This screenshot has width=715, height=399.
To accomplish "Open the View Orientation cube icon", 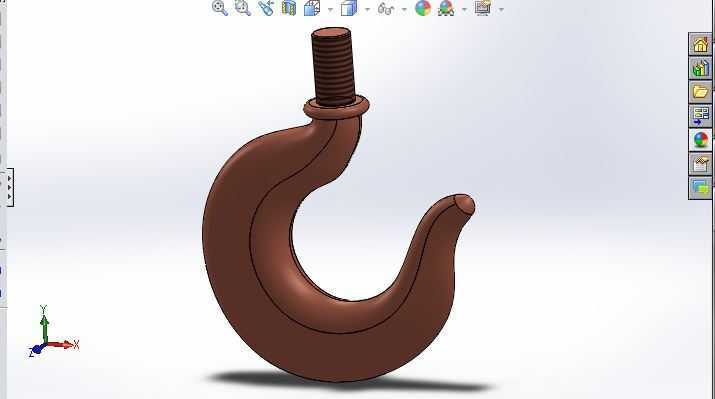I will pyautogui.click(x=312, y=8).
